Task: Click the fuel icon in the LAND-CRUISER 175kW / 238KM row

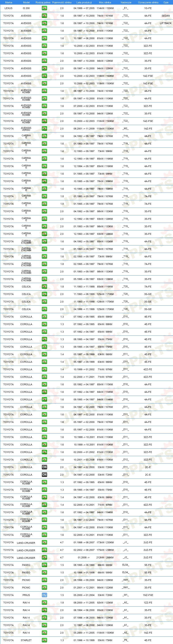Action: coord(44,550)
